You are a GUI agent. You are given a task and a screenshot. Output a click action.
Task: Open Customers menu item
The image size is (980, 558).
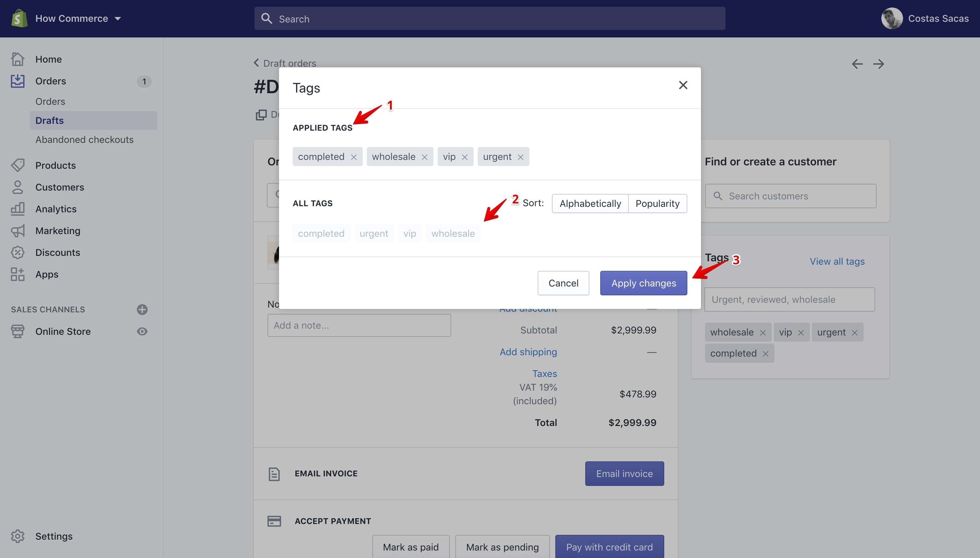click(60, 187)
